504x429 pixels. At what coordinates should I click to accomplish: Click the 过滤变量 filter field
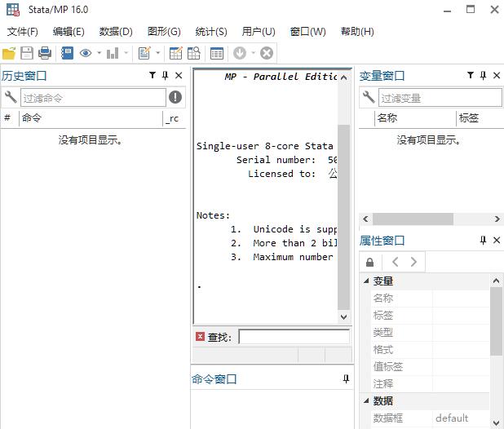[440, 98]
